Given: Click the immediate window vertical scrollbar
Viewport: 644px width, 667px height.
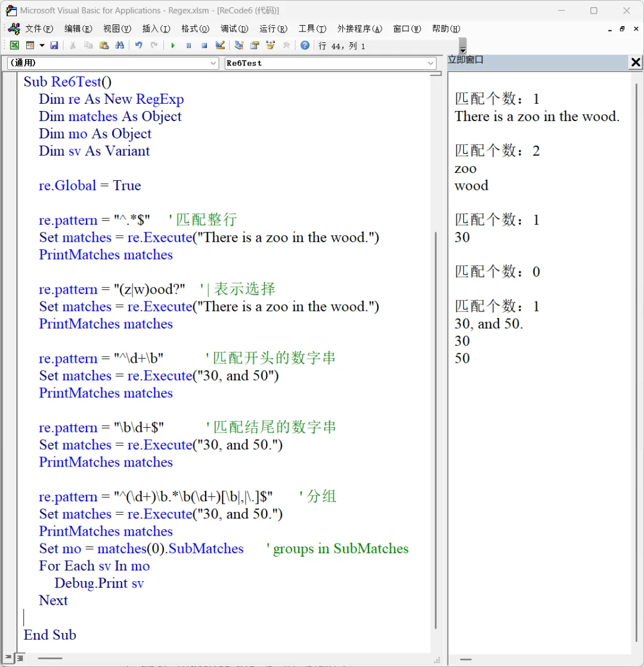Looking at the screenshot, I should coord(637,362).
